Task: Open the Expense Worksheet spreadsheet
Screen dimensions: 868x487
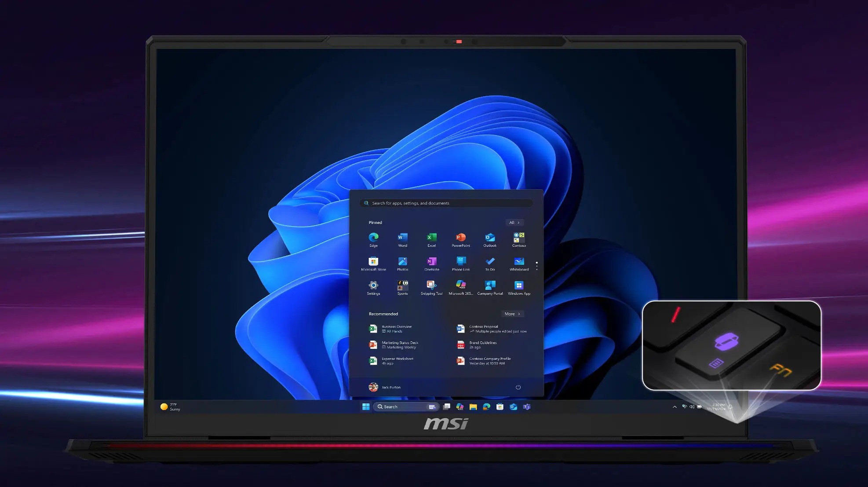Action: click(x=391, y=361)
